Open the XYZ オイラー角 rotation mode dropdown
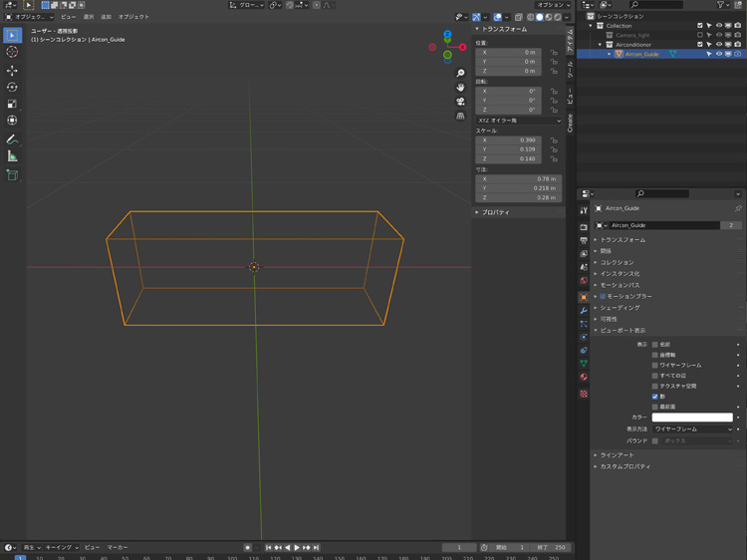Viewport: 747px width, 560px height. (518, 121)
